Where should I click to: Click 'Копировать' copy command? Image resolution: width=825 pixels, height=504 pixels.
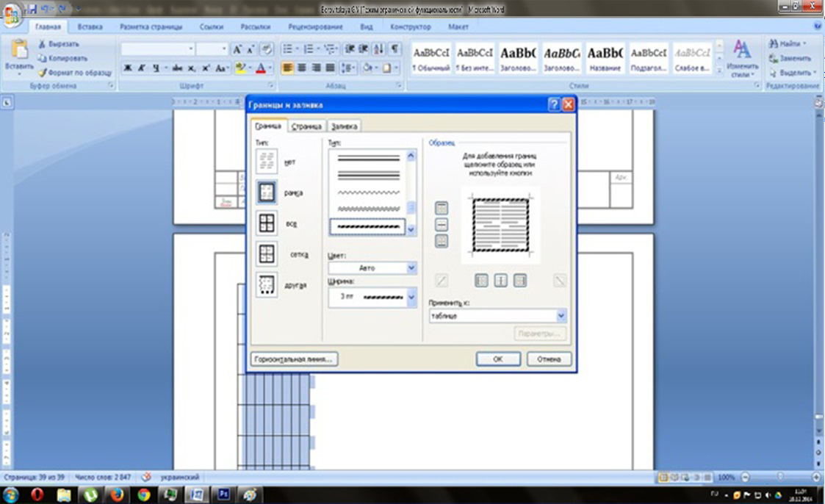[x=62, y=58]
